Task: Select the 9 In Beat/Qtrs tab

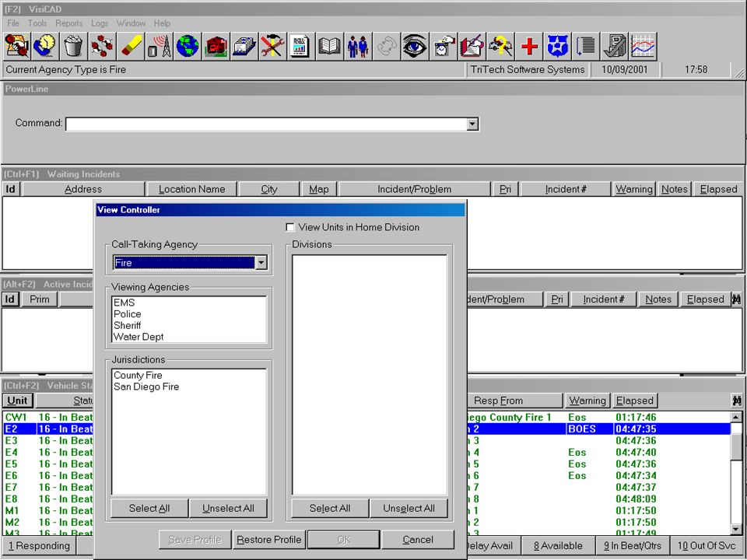Action: (633, 546)
